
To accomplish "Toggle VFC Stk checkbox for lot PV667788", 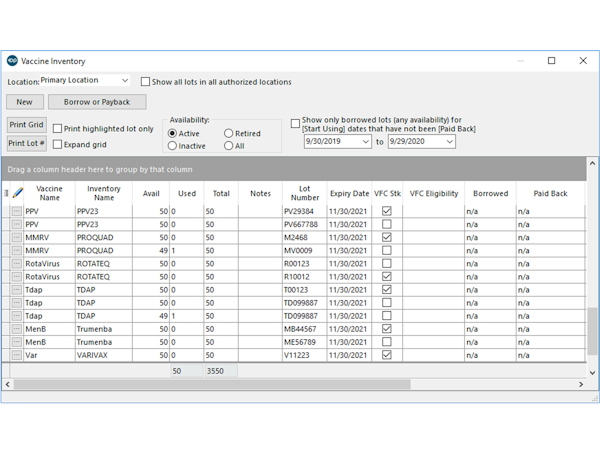I will coord(387,225).
